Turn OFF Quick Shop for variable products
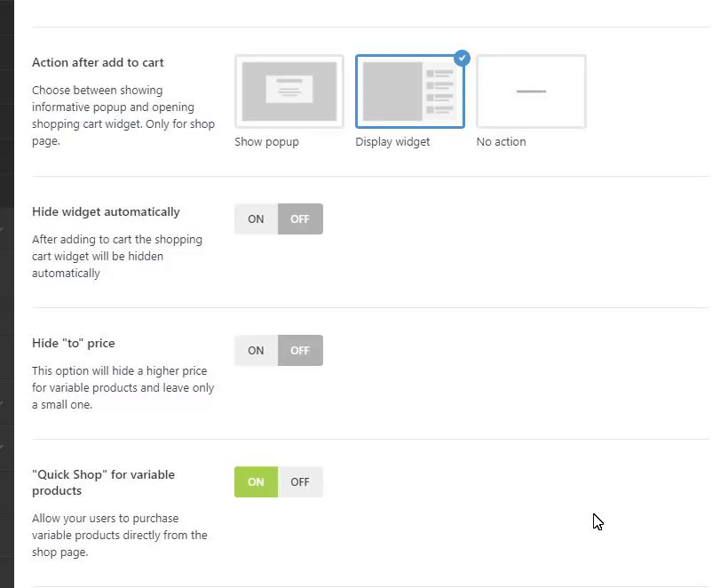712x588 pixels. (x=300, y=481)
